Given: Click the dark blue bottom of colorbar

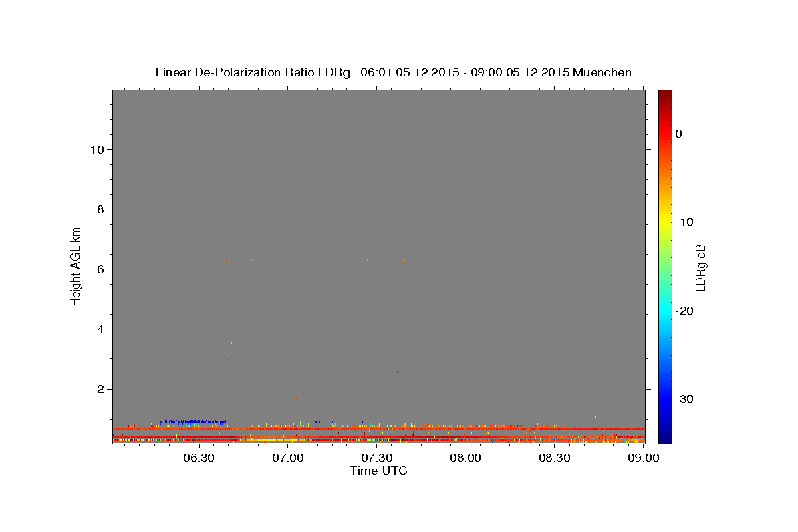Looking at the screenshot, I should pyautogui.click(x=665, y=438).
